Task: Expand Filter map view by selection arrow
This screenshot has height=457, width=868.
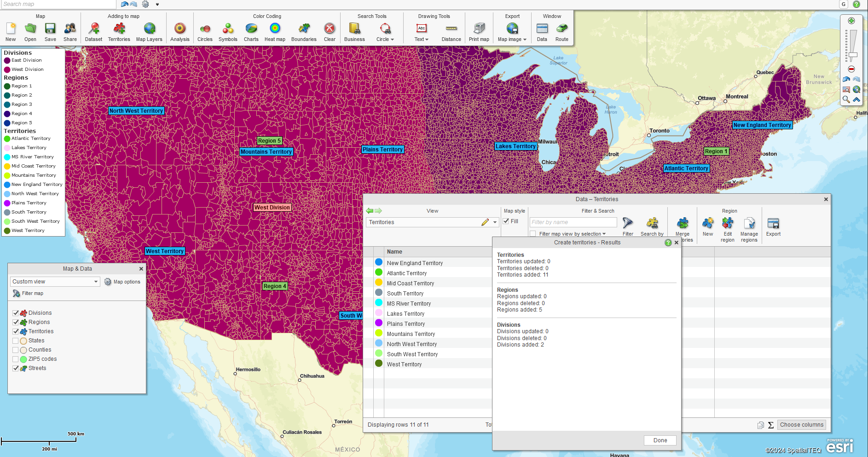Action: tap(604, 234)
